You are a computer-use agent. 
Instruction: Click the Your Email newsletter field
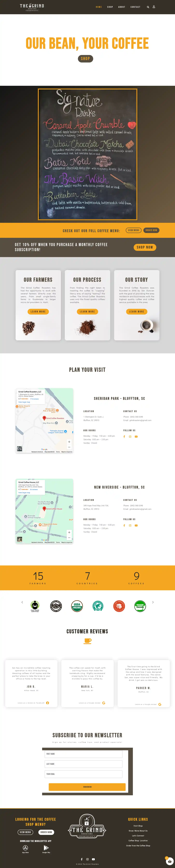83,774
